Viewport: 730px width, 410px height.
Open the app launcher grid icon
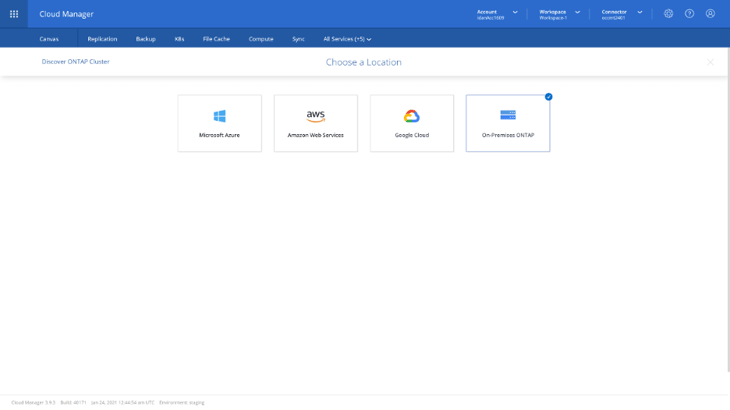click(x=14, y=14)
